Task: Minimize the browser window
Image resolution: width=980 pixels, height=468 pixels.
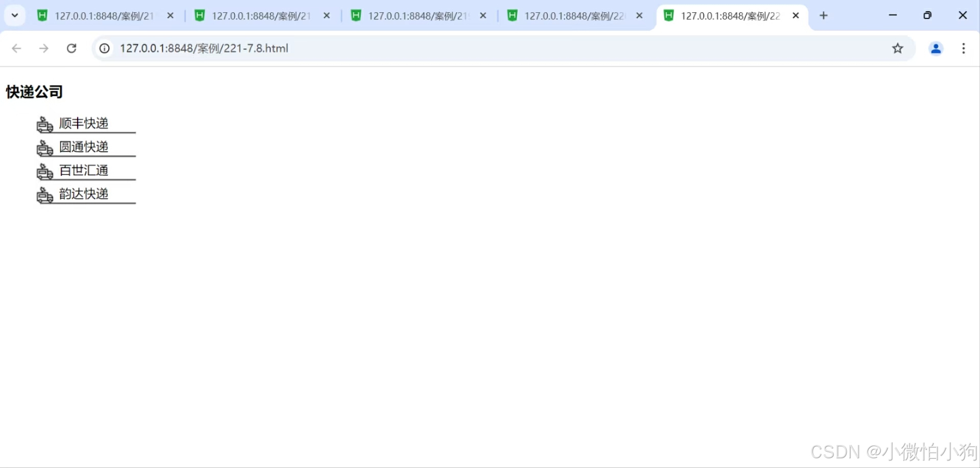Action: 893,15
